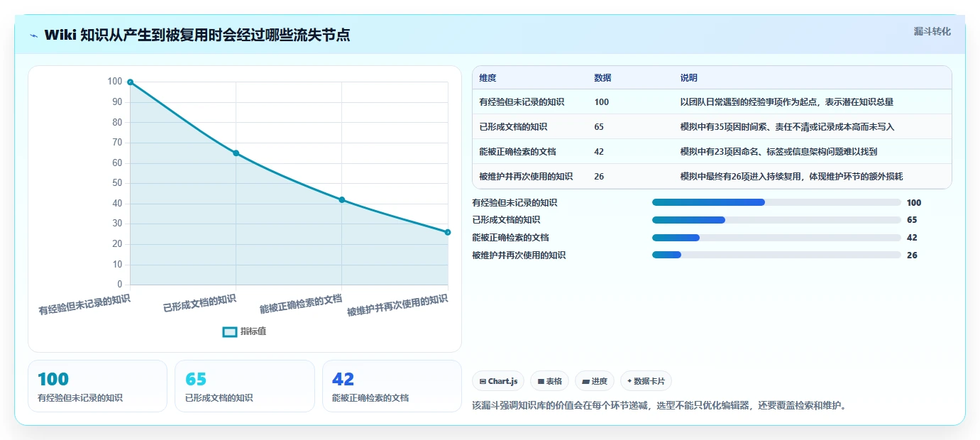Click x-axis label 被维护并再次使用的知识 on chart
Image resolution: width=980 pixels, height=440 pixels.
click(x=397, y=306)
